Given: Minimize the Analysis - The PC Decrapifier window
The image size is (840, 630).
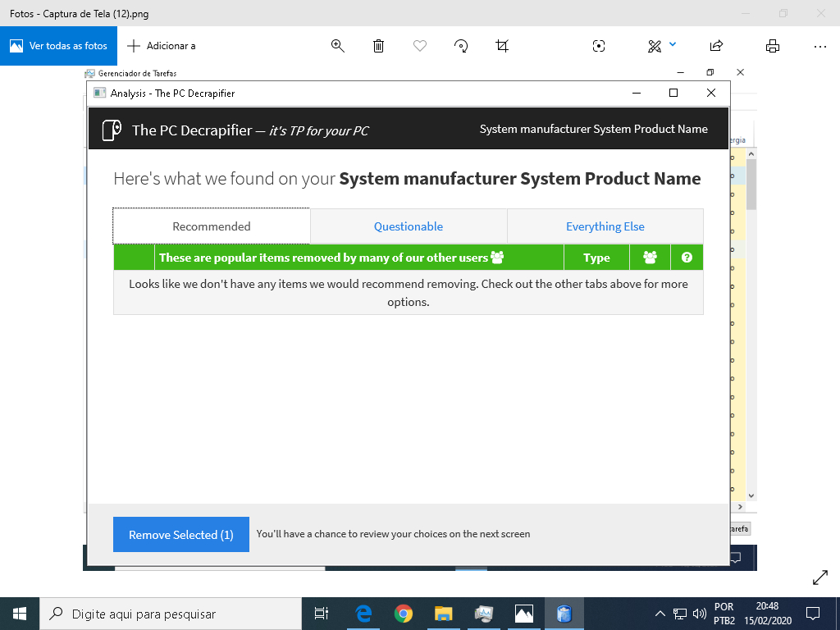Looking at the screenshot, I should 637,93.
